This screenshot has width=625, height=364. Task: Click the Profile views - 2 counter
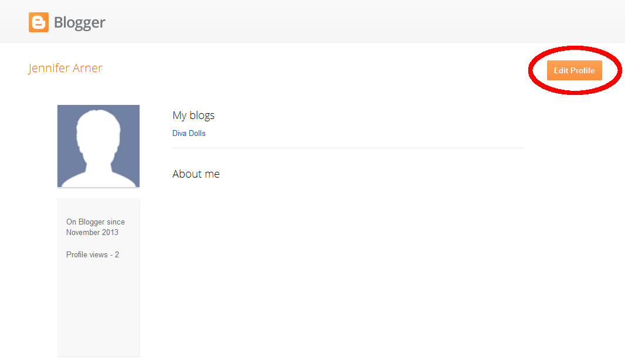click(x=93, y=255)
